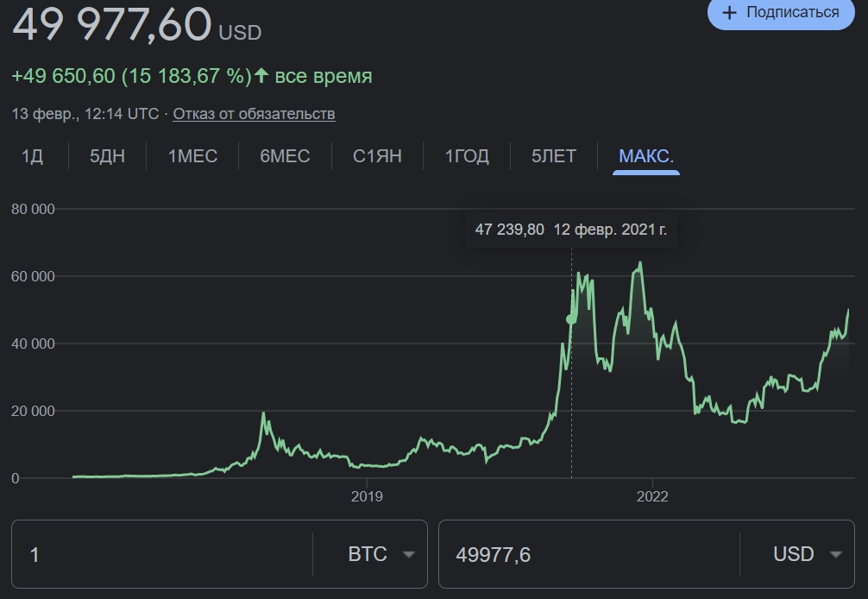This screenshot has width=868, height=599.
Task: Focus the BTC amount field showing 1
Action: pyautogui.click(x=164, y=554)
